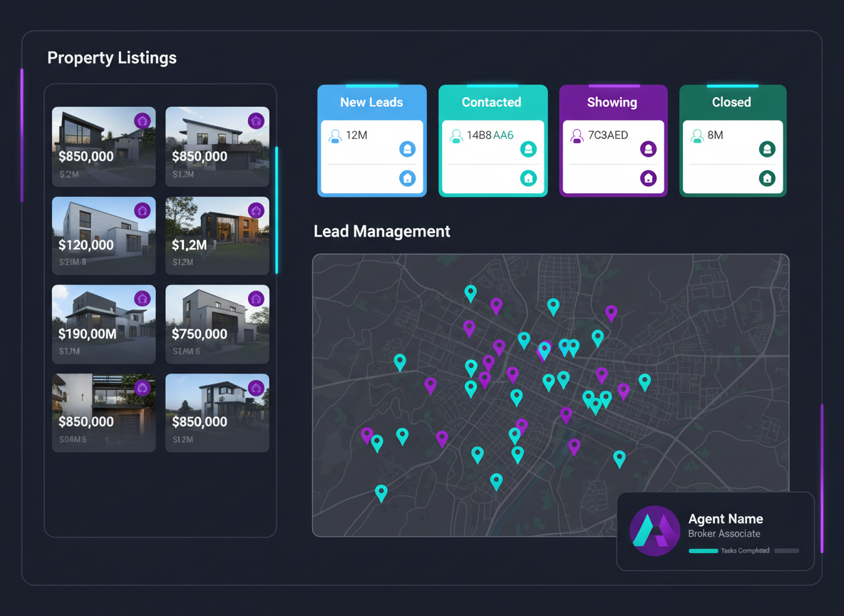Click the Tasks Completed progress bar
Image resolution: width=844 pixels, height=616 pixels.
point(744,551)
